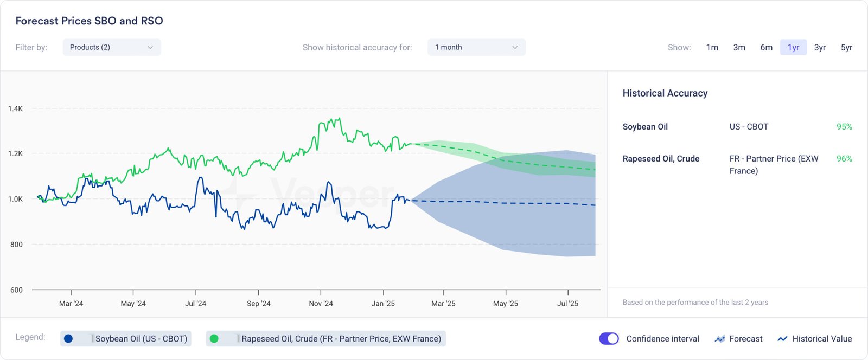The image size is (868, 360).
Task: Toggle Rapeseed Oil, Crude series visibility
Action: [x=341, y=339]
